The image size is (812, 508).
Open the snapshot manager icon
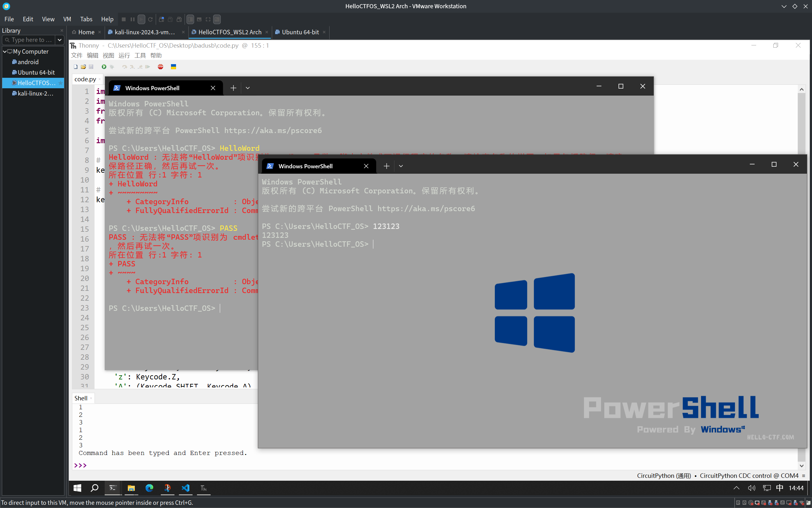180,19
